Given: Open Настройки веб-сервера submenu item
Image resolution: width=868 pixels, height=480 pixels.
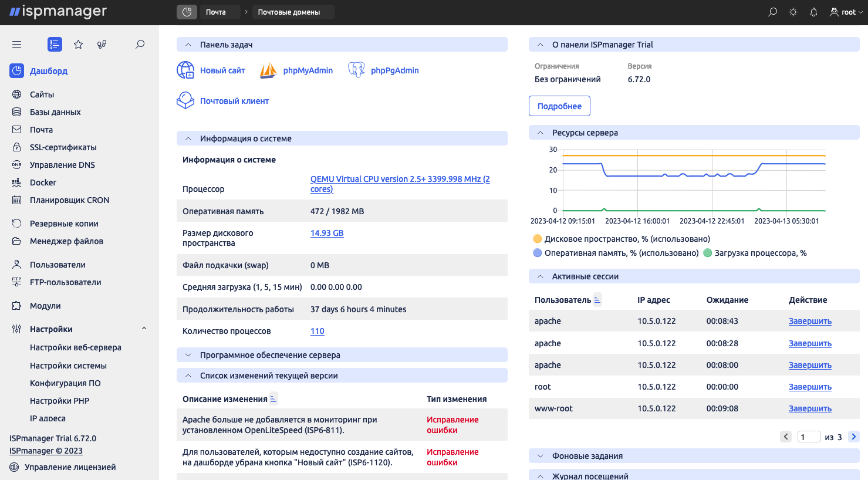Looking at the screenshot, I should click(x=76, y=347).
